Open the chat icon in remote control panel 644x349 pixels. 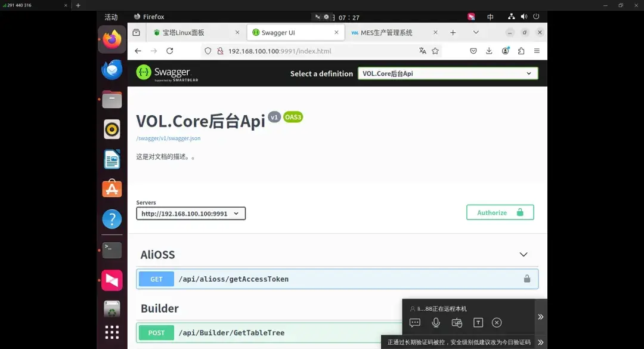tap(414, 322)
